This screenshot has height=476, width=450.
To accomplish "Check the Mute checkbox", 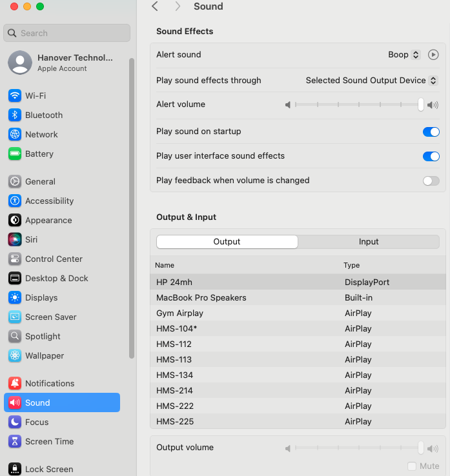I will point(412,466).
